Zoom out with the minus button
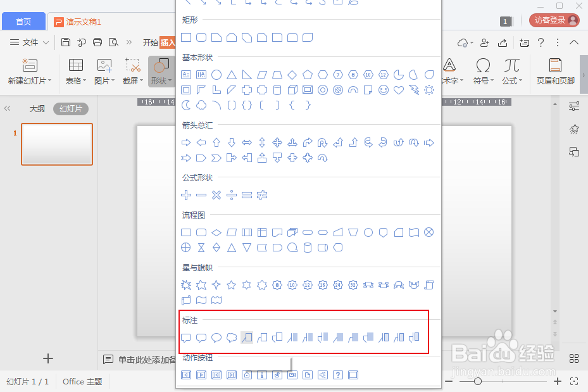The height and width of the screenshot is (392, 588). [x=449, y=381]
